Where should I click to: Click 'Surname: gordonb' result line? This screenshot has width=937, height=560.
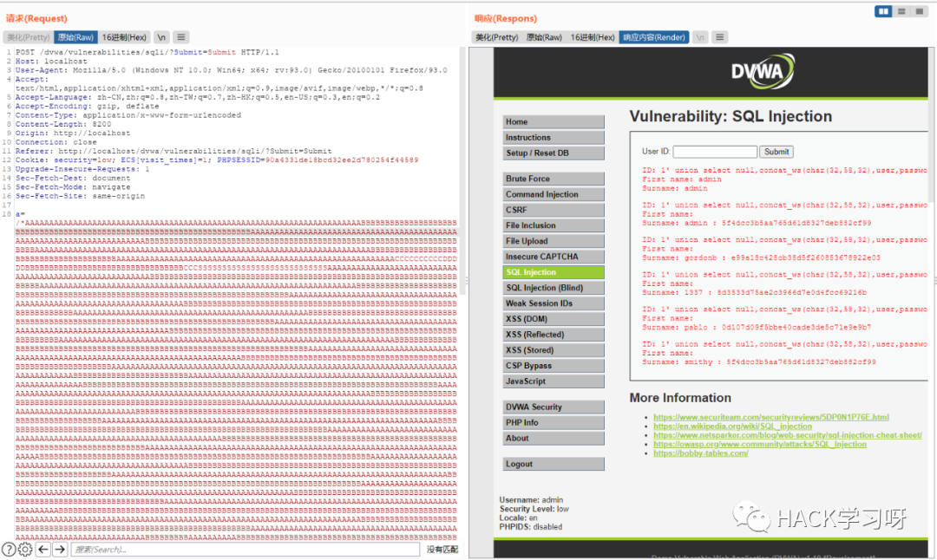pyautogui.click(x=762, y=258)
